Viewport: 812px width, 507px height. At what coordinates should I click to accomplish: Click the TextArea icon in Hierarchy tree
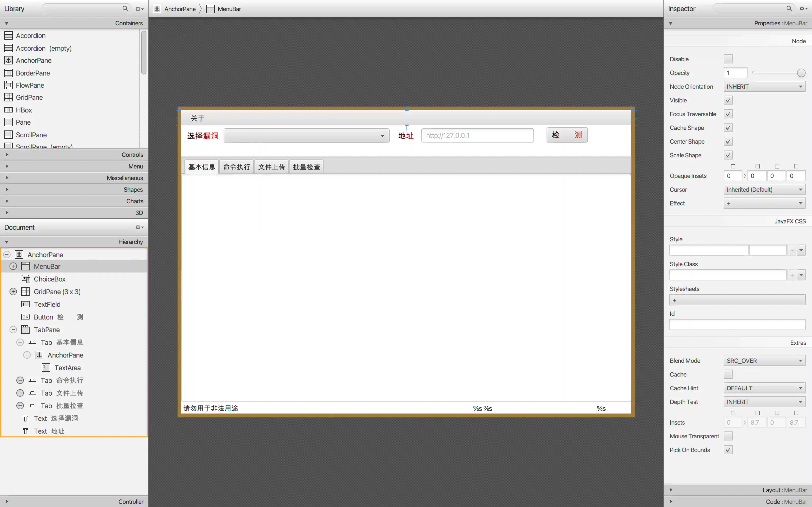click(46, 368)
